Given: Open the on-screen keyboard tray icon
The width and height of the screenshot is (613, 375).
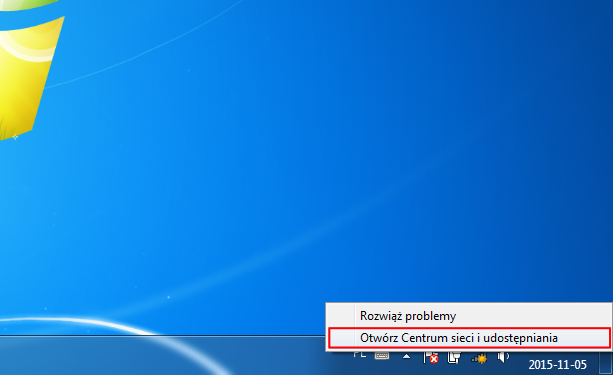Looking at the screenshot, I should tap(382, 356).
